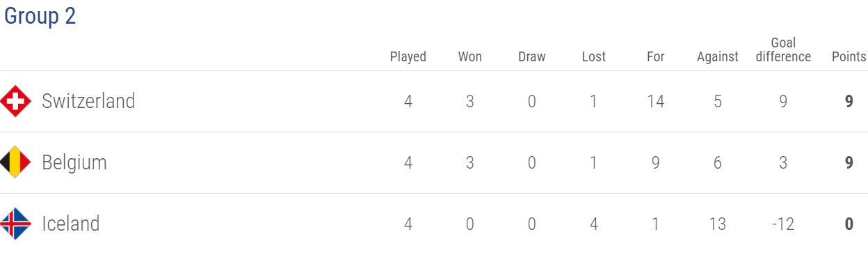Image resolution: width=868 pixels, height=262 pixels.
Task: Open the Iceland team link
Action: (71, 224)
